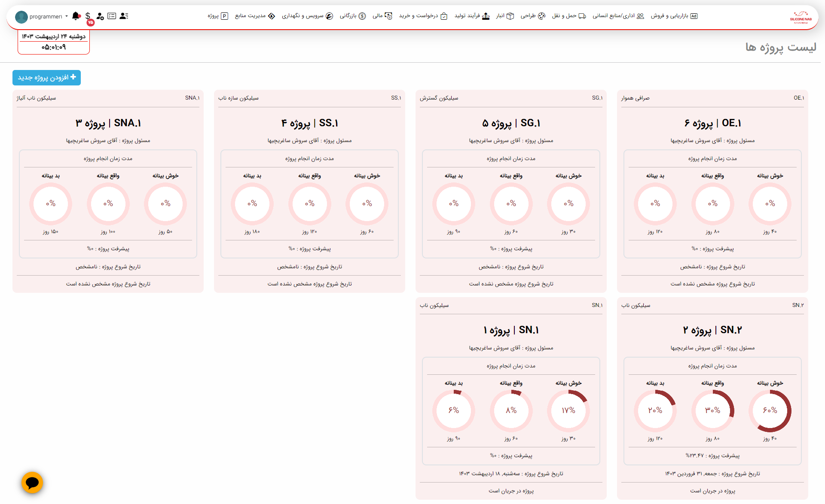Open the بازاریابی و فروش menu

[x=674, y=16]
